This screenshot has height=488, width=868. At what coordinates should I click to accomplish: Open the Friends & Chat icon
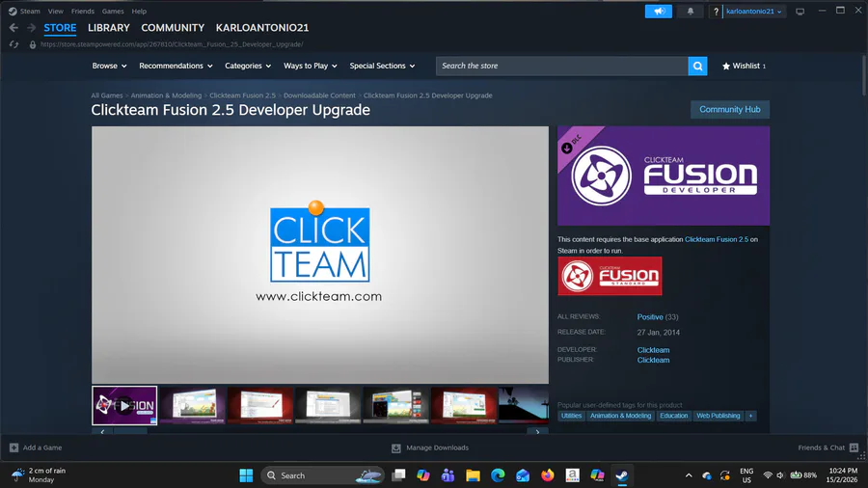pos(854,447)
